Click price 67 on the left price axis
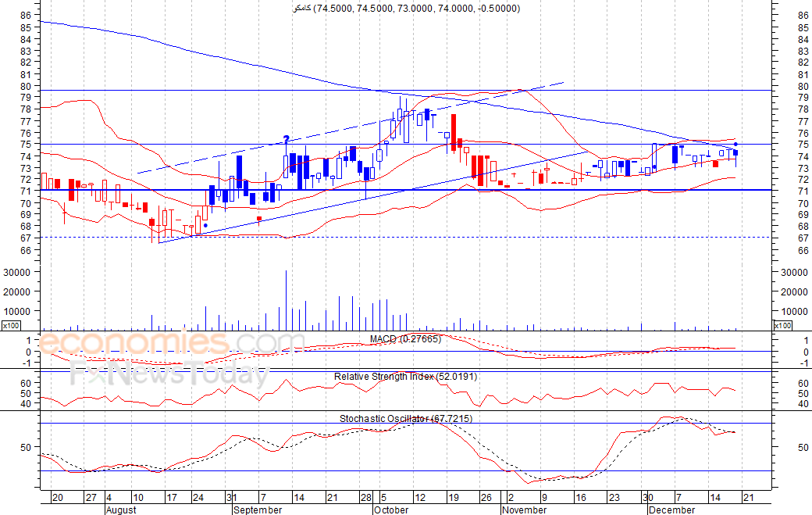812x515 pixels. coord(26,238)
